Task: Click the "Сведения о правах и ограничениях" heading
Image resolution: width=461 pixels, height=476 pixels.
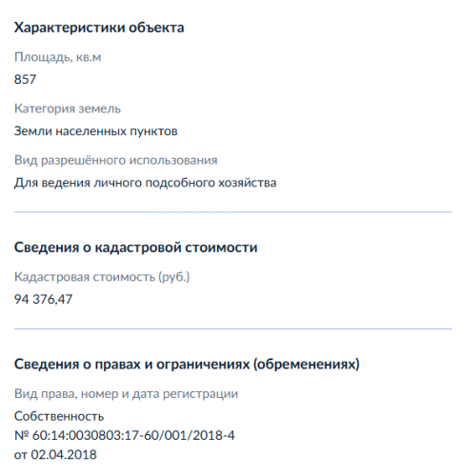Action: tap(187, 365)
